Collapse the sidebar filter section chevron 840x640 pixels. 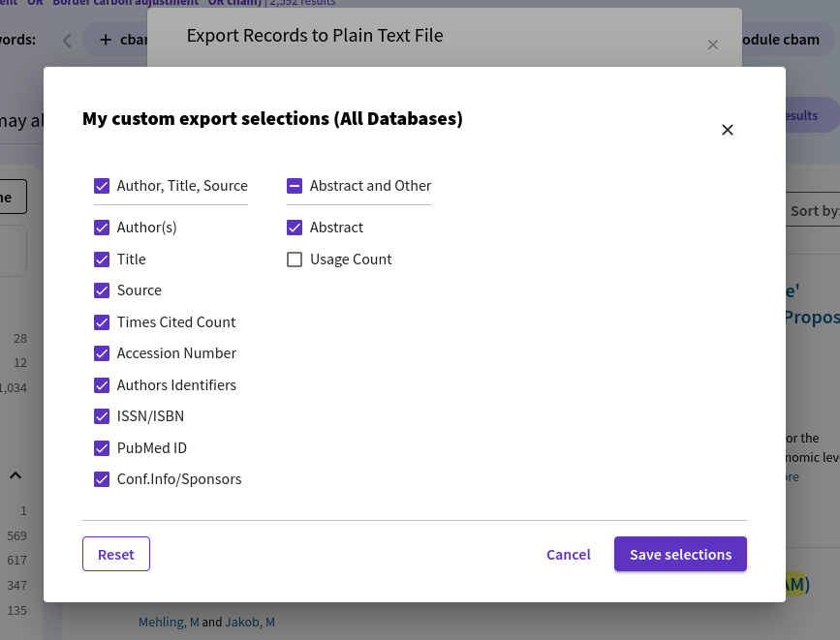coord(16,475)
